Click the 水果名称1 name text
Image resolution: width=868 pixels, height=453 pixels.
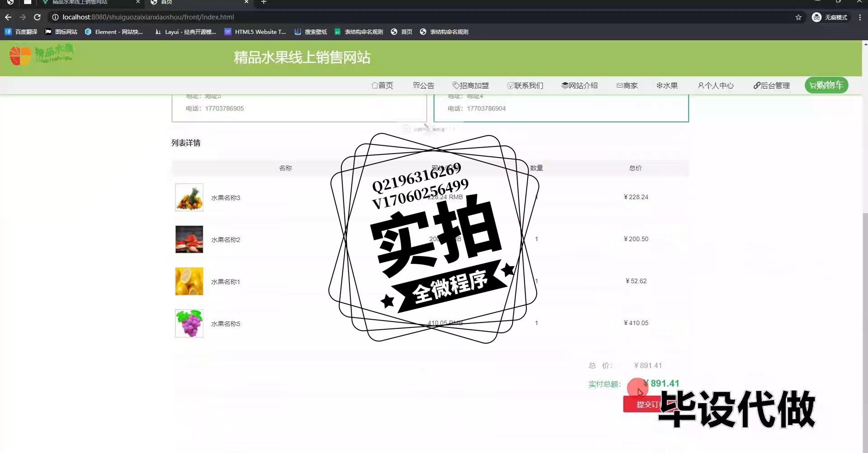point(226,282)
